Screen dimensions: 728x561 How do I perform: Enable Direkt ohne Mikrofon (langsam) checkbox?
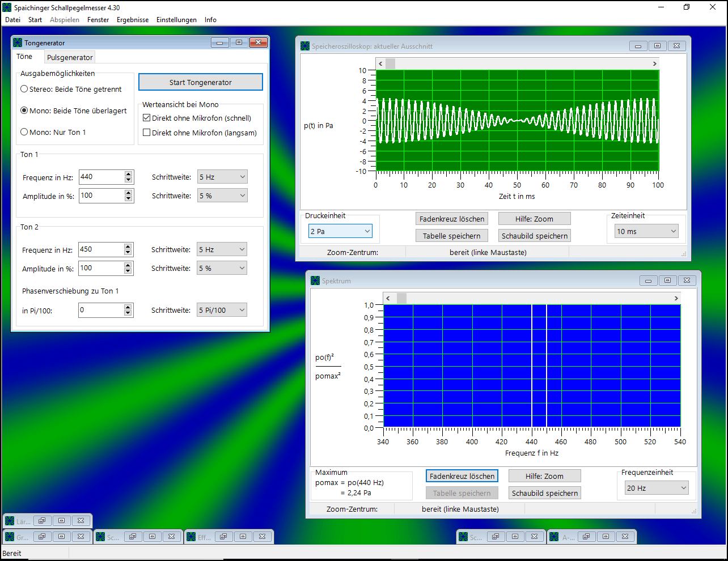click(147, 133)
